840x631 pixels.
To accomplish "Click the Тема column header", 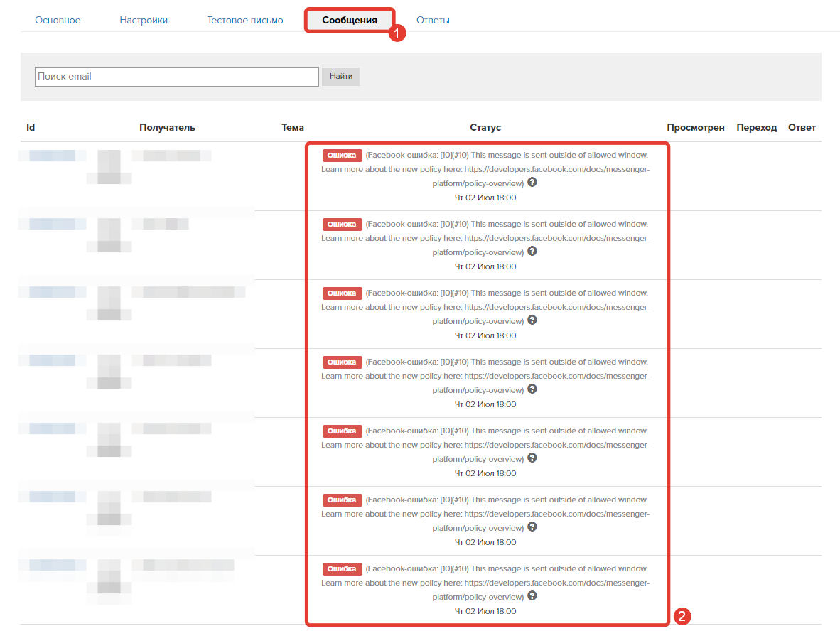I will pos(293,127).
